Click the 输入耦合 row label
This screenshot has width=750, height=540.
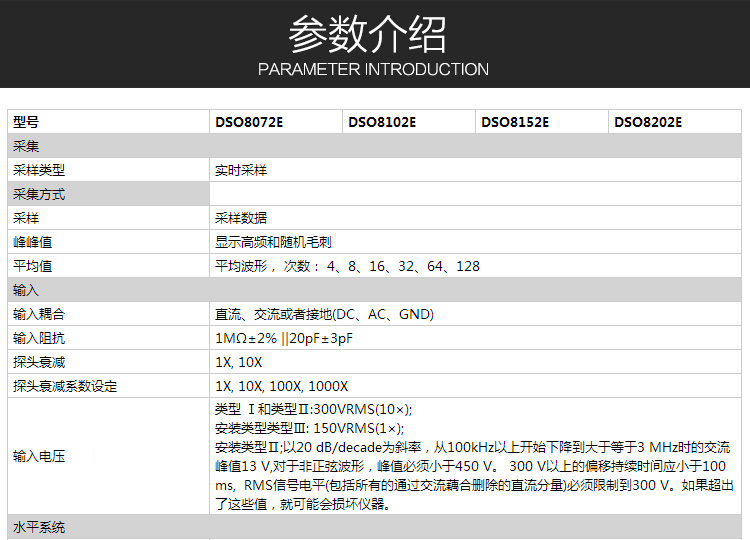point(39,314)
